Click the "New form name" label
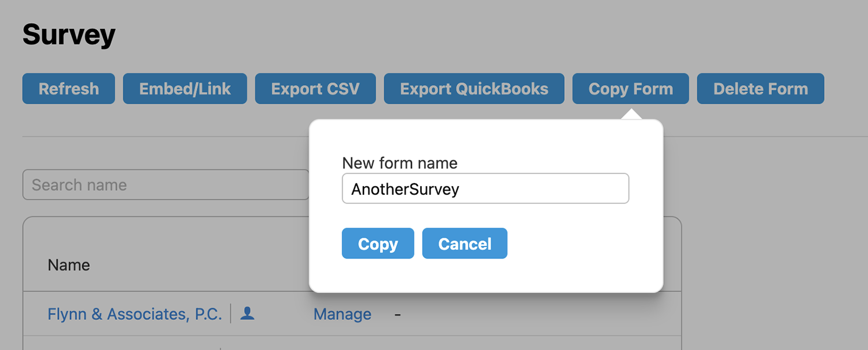 point(400,163)
